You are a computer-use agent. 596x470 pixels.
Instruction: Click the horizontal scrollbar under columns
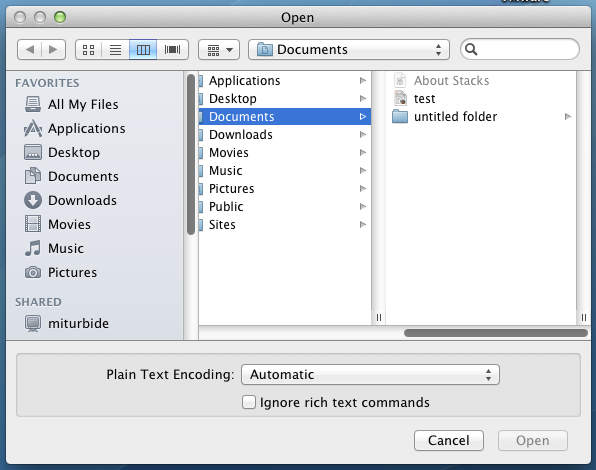tap(496, 333)
